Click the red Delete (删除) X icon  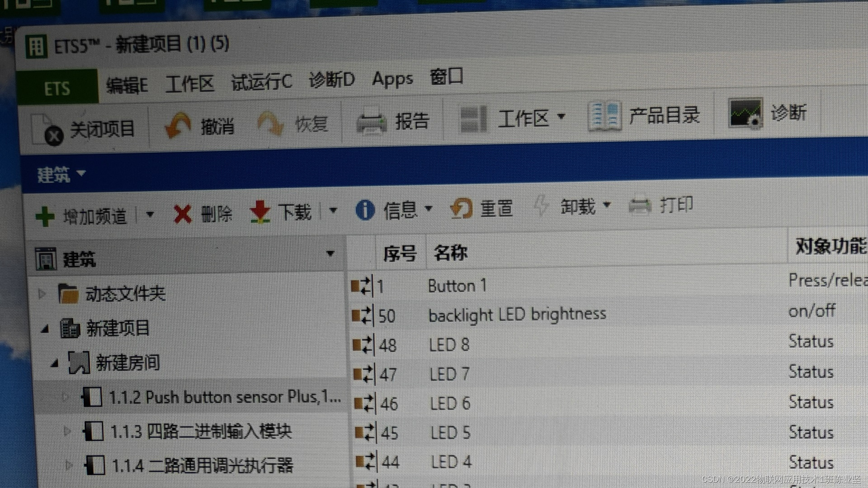[183, 214]
